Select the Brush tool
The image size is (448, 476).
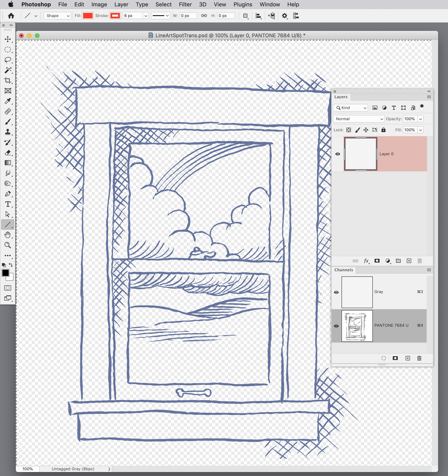(8, 122)
